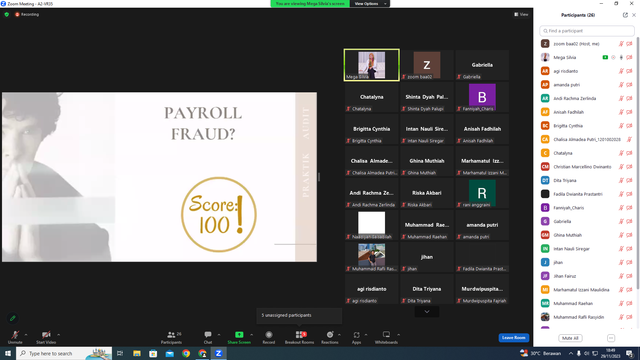Open Task View on taskbar
This screenshot has height=360, width=640.
click(x=120, y=353)
